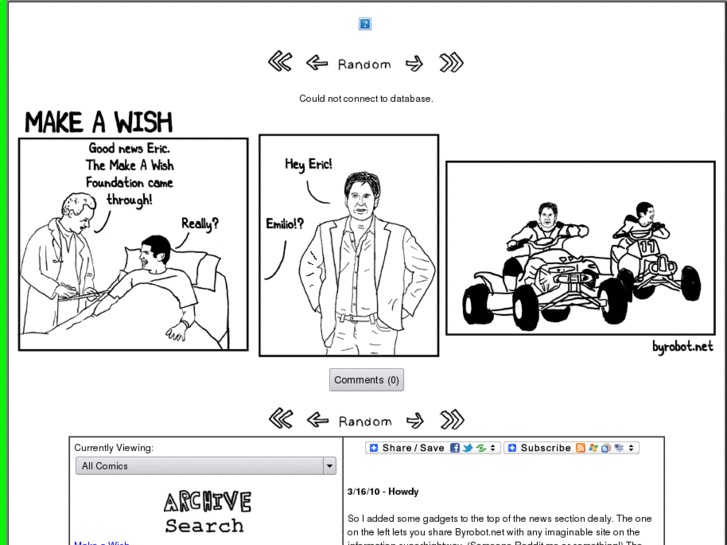
Task: Click the blue plus icon beside Subscribe
Action: pyautogui.click(x=512, y=448)
